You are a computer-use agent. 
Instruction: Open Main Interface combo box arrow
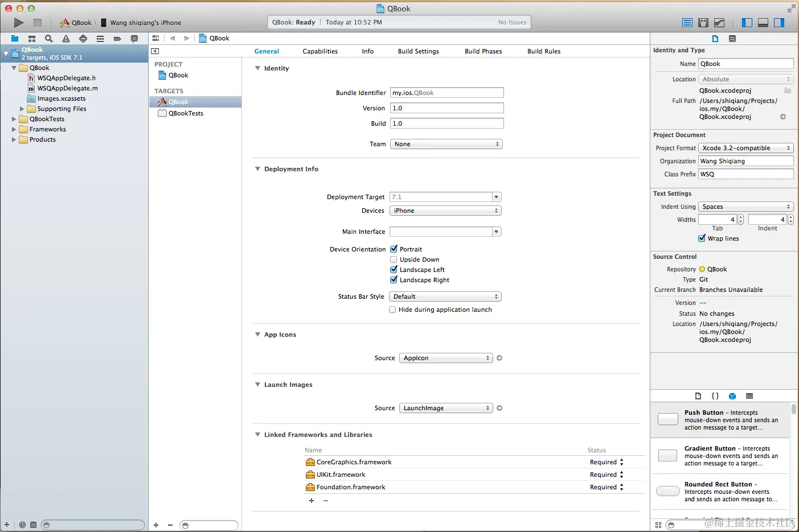click(497, 232)
